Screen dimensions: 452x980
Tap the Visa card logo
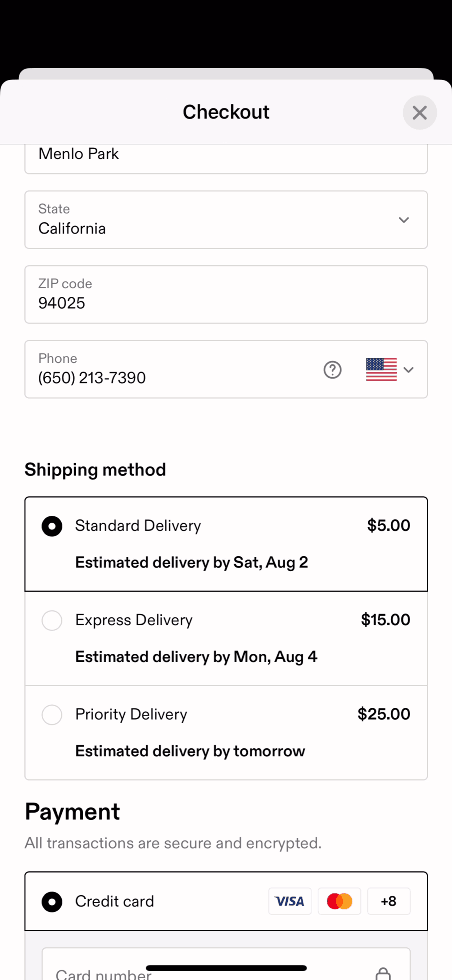coord(290,901)
